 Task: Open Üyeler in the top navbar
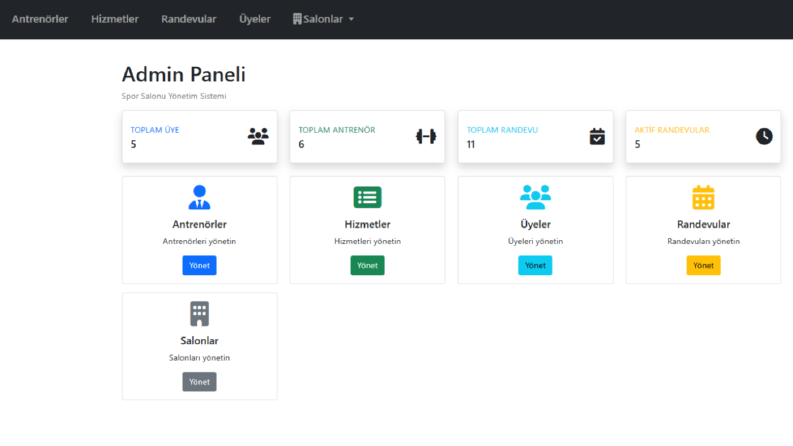(x=255, y=19)
